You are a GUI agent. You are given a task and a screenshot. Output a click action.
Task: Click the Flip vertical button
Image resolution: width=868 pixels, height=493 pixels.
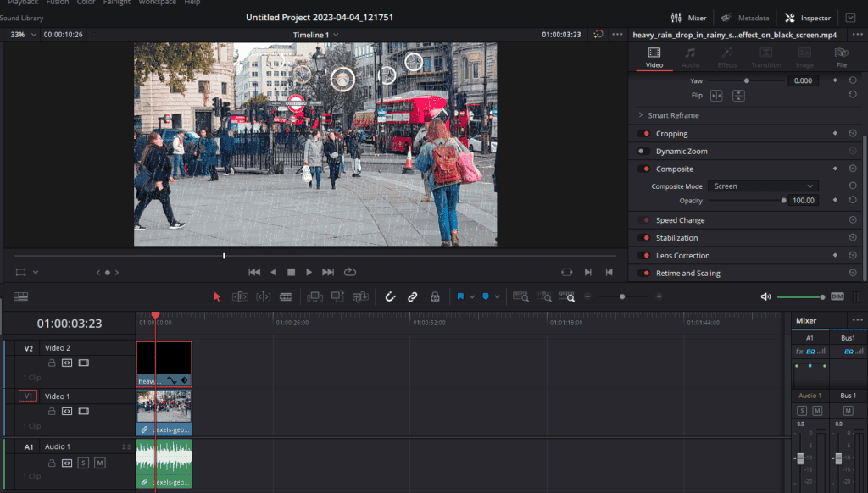(738, 96)
